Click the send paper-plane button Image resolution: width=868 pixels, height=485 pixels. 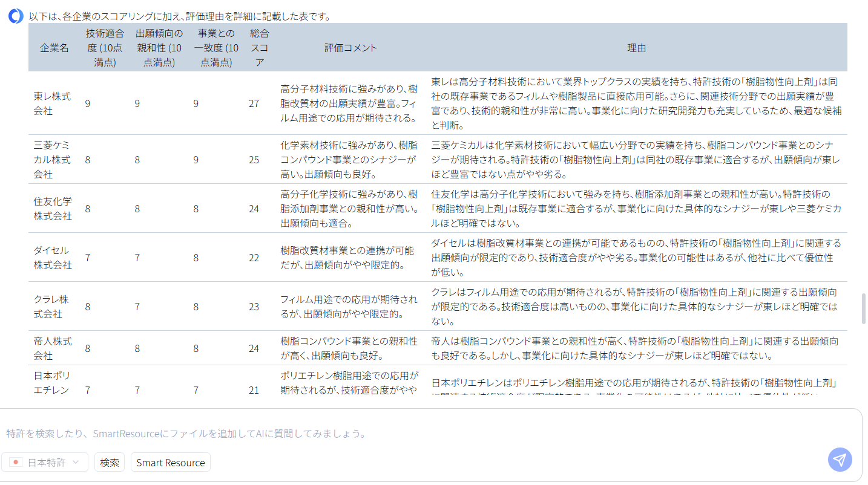pyautogui.click(x=840, y=460)
